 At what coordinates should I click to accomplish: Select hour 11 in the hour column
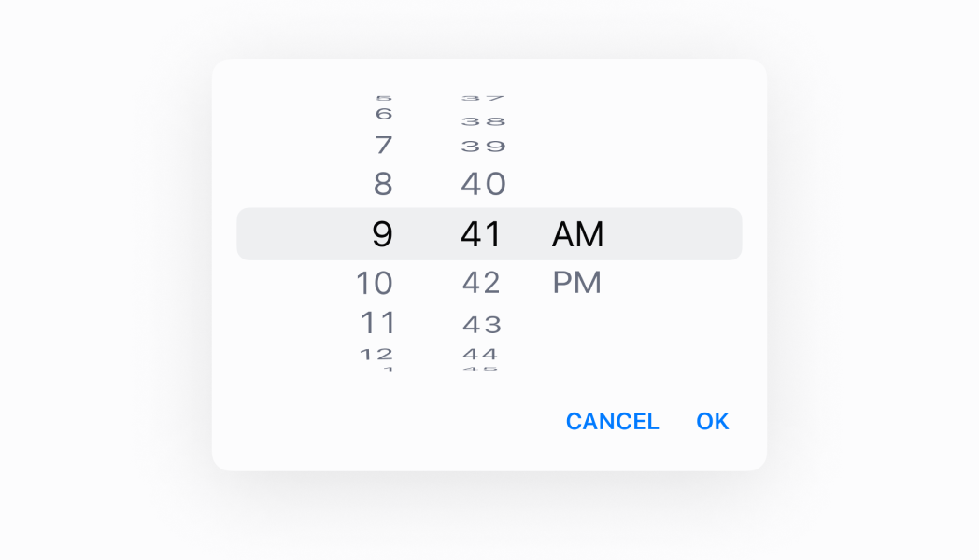pyautogui.click(x=378, y=323)
